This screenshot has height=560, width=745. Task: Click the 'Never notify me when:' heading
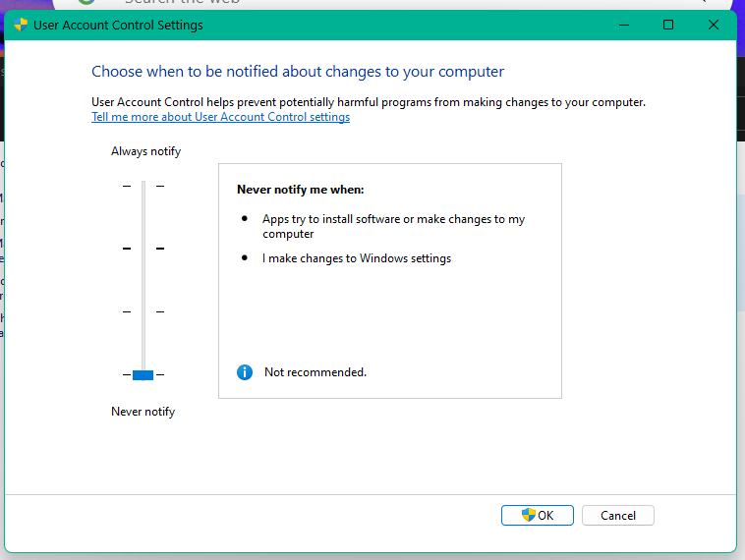[x=301, y=190]
